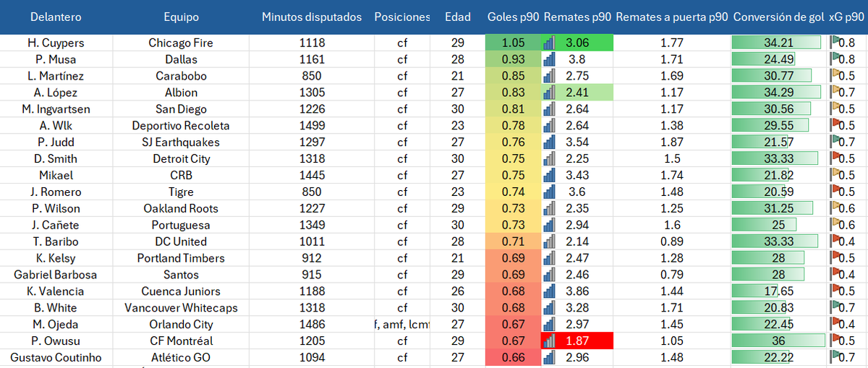The width and height of the screenshot is (868, 368).
Task: Select the Edad column header
Action: pos(458,17)
